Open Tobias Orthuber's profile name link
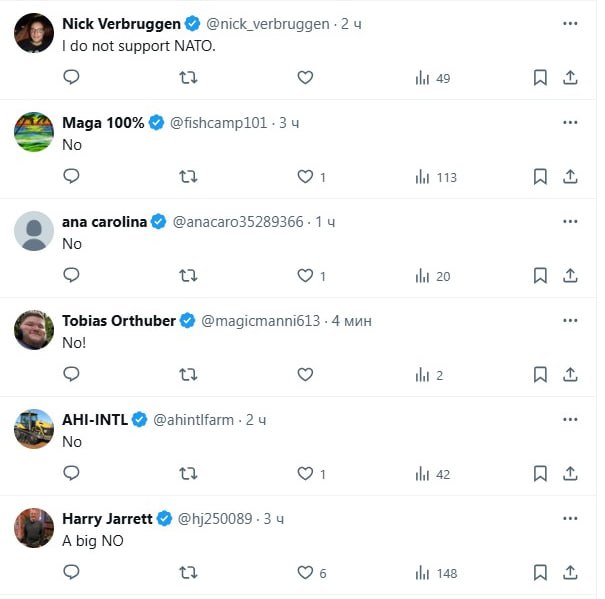The width and height of the screenshot is (605, 599). 119,321
